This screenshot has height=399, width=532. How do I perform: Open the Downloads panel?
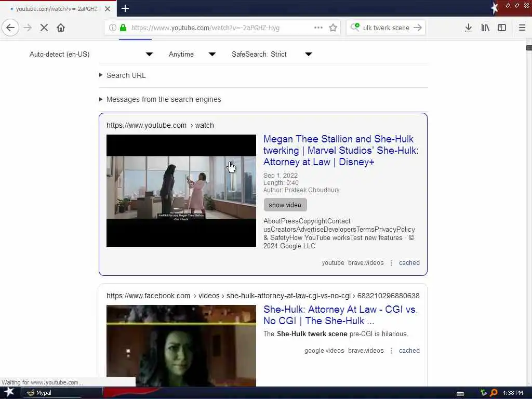click(469, 28)
